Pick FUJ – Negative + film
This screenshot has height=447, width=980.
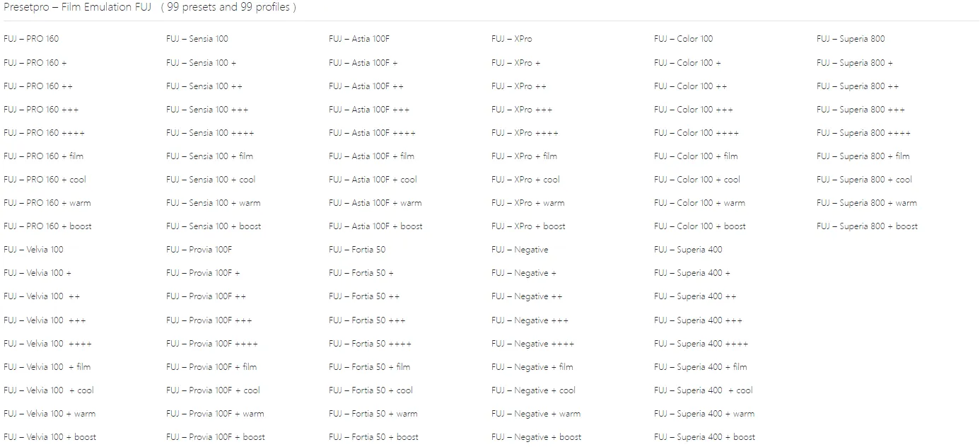click(532, 367)
